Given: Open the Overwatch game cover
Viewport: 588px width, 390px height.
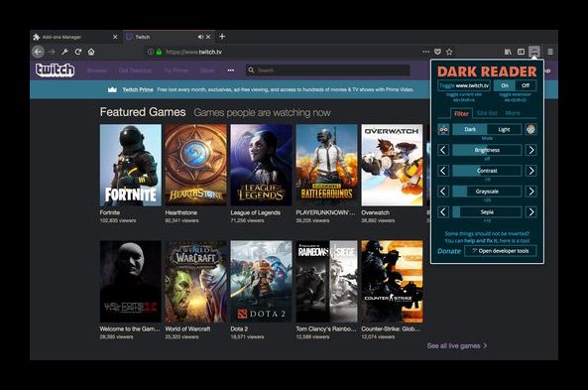Looking at the screenshot, I should (x=392, y=165).
